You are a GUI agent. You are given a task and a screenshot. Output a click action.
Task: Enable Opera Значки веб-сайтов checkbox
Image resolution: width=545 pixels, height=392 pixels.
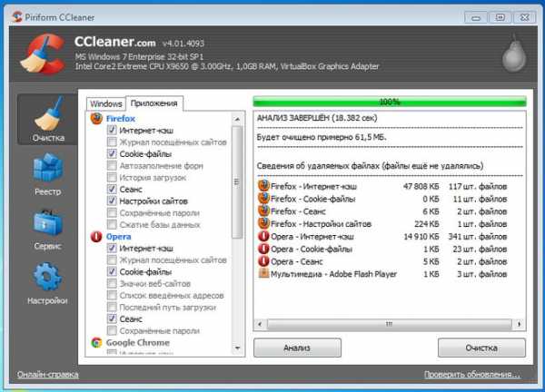(x=112, y=284)
